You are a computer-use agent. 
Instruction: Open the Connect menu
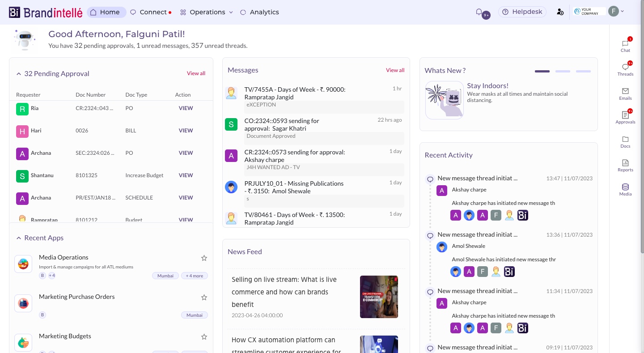pos(151,12)
